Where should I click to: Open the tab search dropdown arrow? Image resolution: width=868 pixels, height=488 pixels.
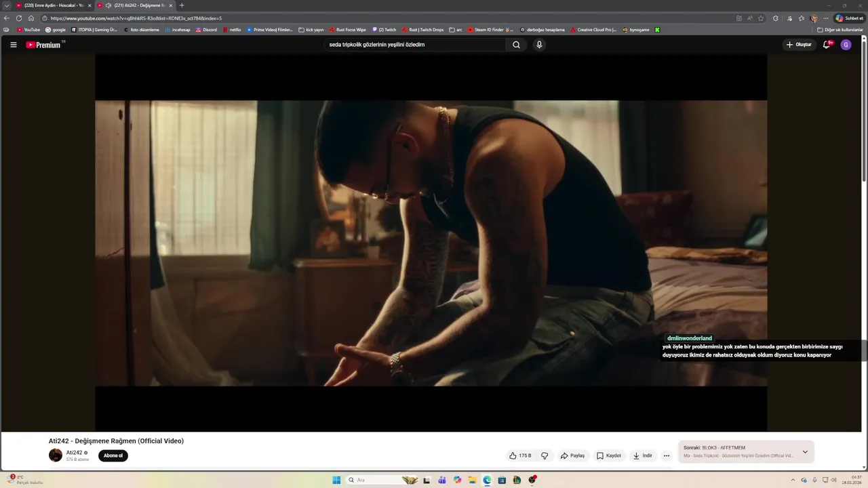tap(7, 5)
